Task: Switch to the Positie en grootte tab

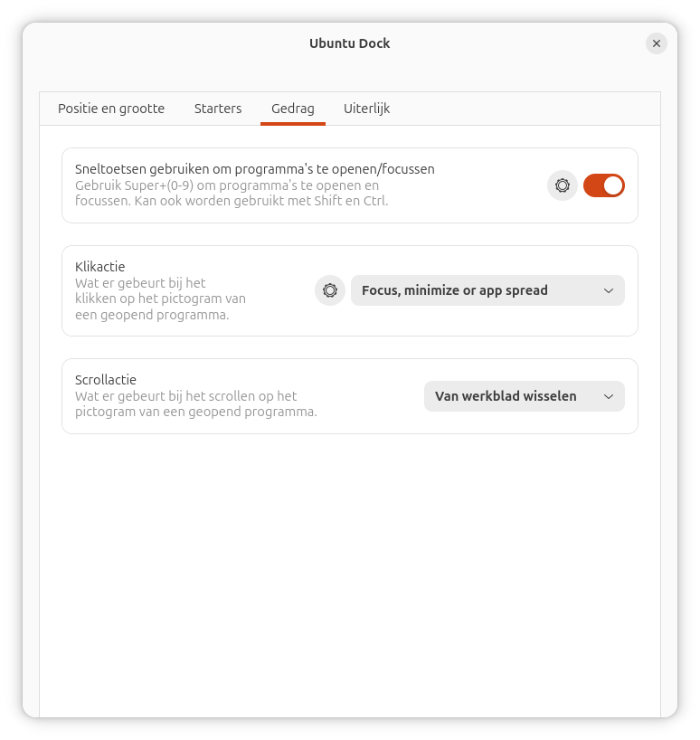Action: (111, 109)
